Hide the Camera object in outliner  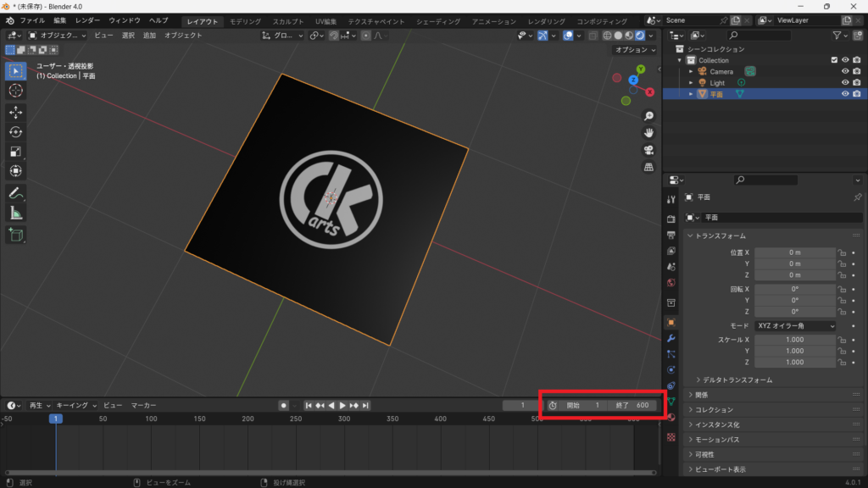coord(844,71)
